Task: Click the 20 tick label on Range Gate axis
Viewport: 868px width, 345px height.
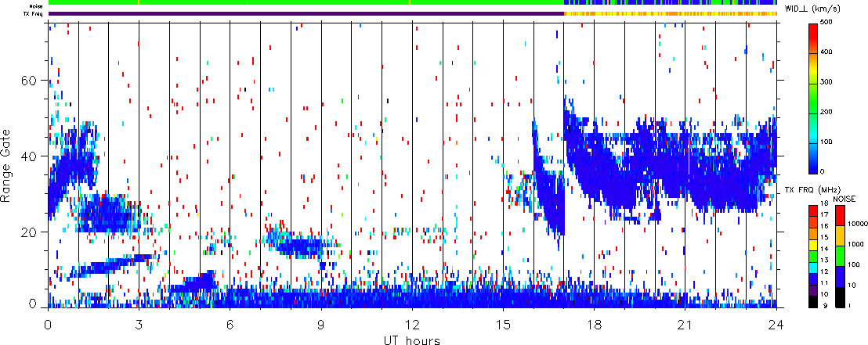Action: pyautogui.click(x=31, y=232)
